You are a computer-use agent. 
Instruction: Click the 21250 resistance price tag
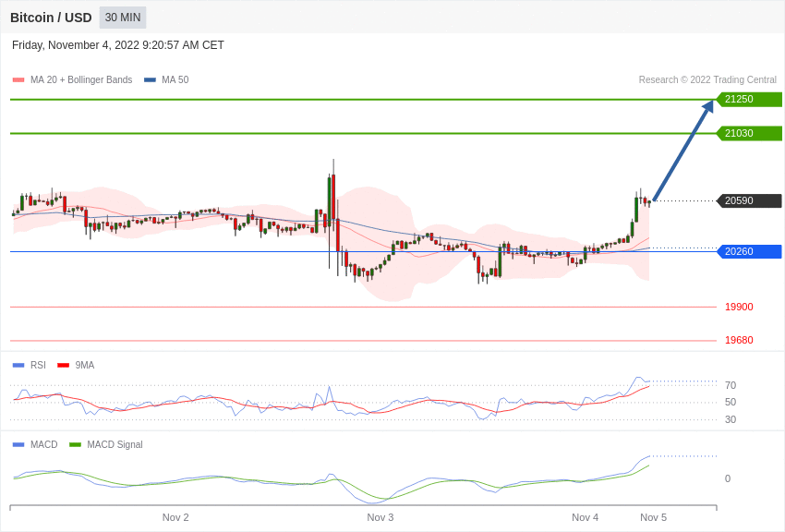[x=750, y=99]
